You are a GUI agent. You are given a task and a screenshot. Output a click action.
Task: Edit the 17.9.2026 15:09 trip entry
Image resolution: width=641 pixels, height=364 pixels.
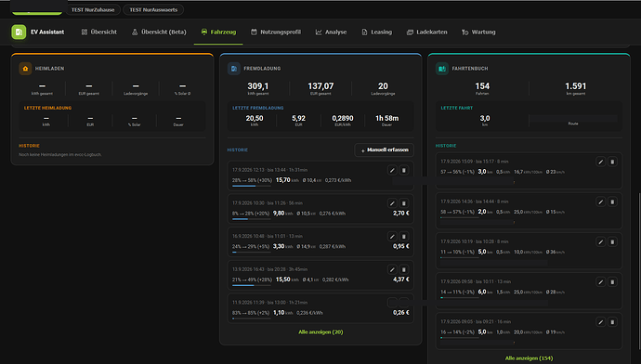(x=600, y=162)
